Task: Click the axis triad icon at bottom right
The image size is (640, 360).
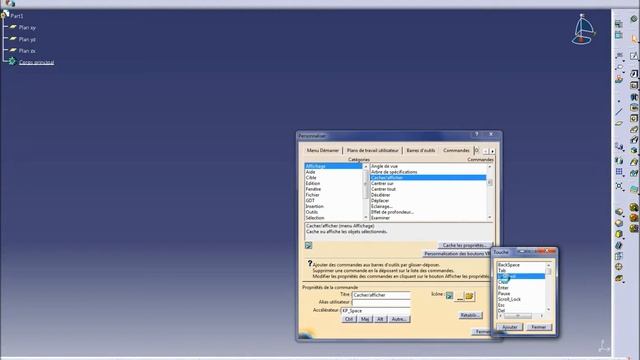Action: [603, 346]
